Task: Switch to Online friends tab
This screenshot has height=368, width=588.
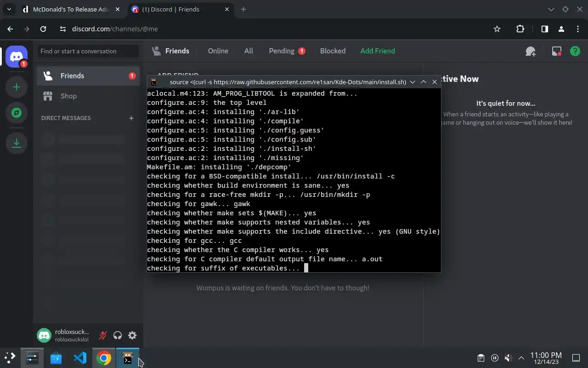Action: (218, 51)
